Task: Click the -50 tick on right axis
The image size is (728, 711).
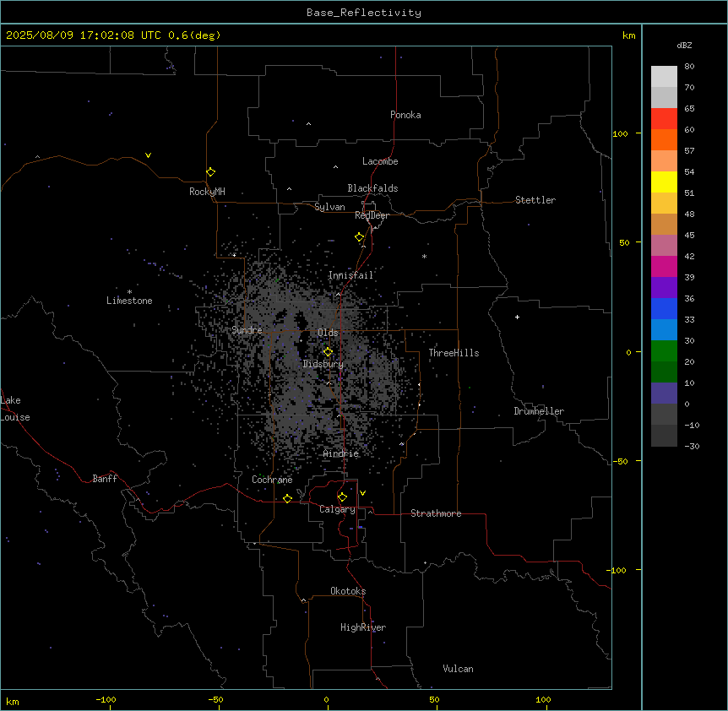Action: [x=620, y=461]
